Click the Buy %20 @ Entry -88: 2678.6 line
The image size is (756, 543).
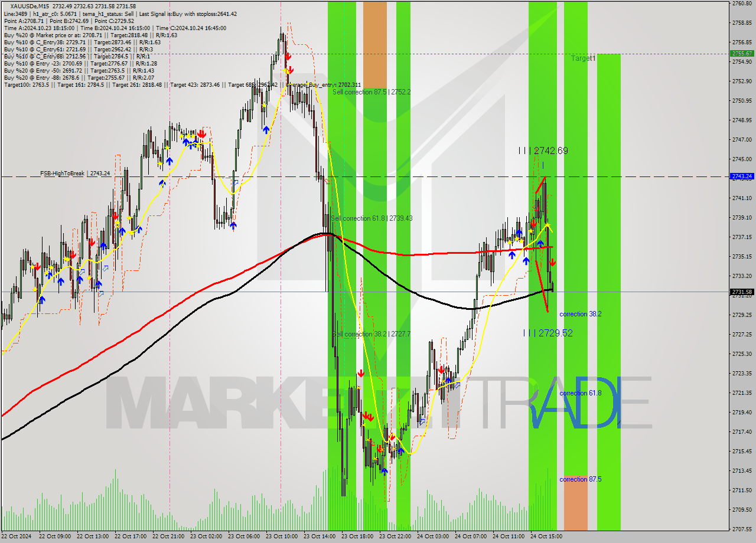click(x=79, y=77)
